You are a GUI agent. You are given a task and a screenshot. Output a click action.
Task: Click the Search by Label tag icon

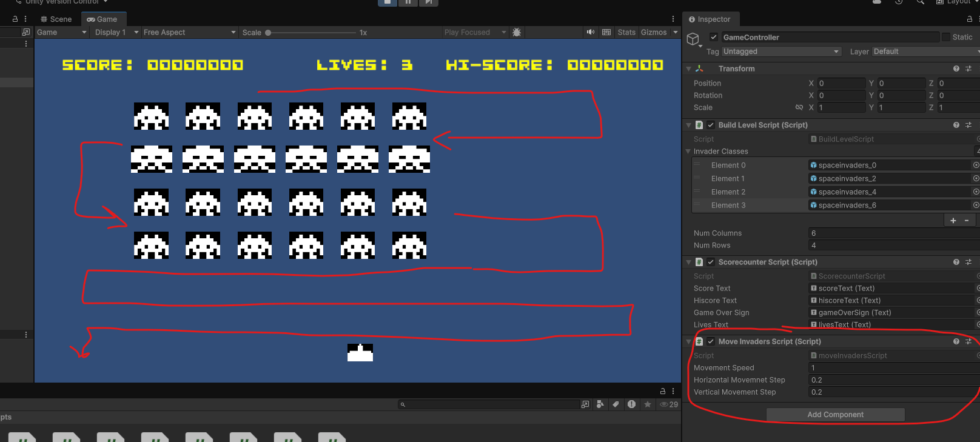coord(616,404)
